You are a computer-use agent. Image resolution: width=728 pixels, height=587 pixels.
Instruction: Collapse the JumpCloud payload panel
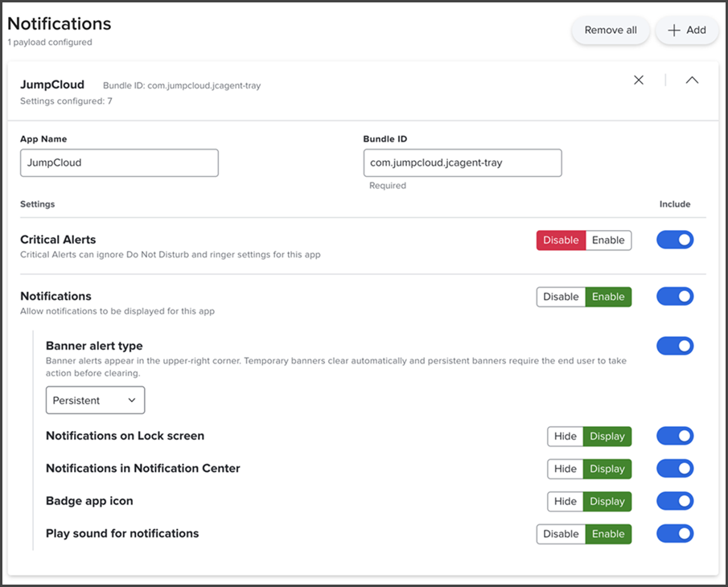[x=692, y=80]
